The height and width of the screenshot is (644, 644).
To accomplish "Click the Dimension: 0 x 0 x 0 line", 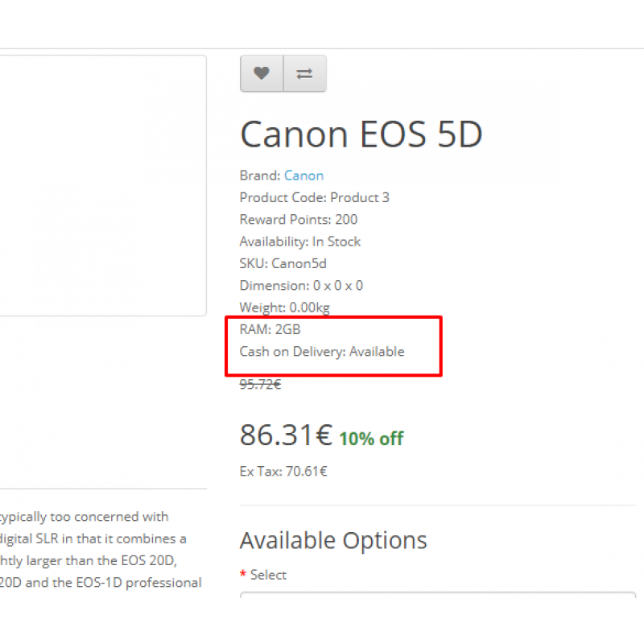I will click(301, 286).
